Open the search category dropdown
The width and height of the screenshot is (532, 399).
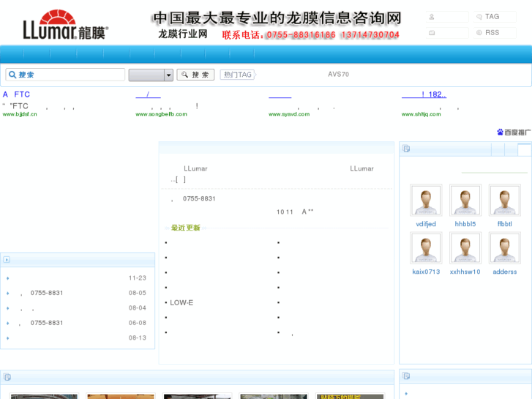click(168, 75)
